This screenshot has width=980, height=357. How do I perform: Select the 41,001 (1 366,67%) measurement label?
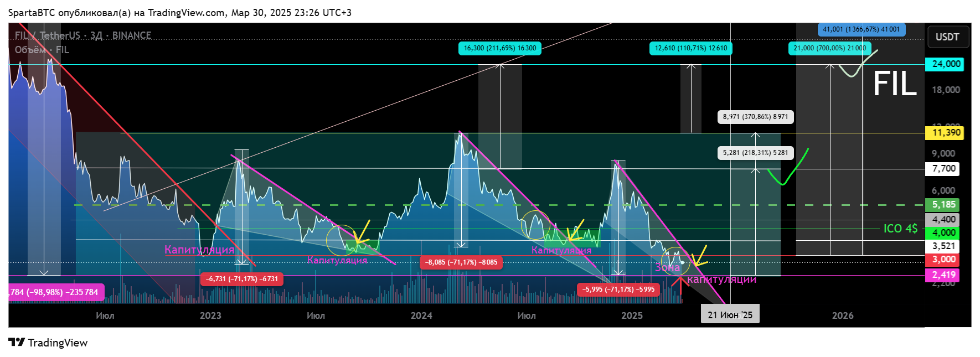click(862, 29)
